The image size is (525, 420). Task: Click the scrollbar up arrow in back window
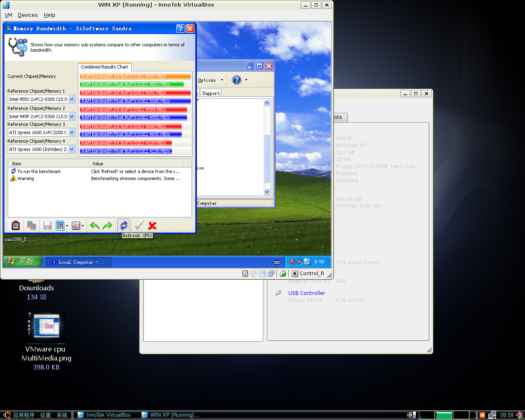tap(267, 103)
